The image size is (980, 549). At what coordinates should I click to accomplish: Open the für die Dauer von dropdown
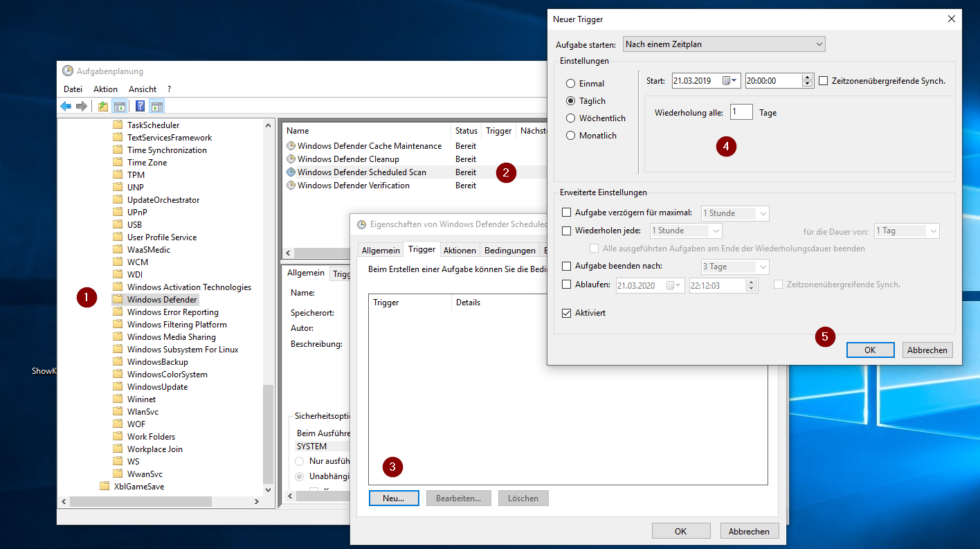907,231
